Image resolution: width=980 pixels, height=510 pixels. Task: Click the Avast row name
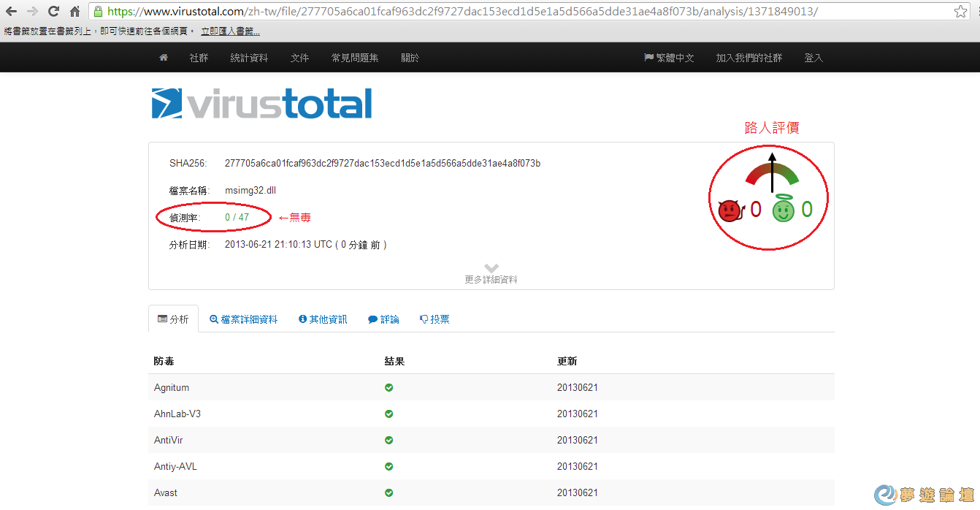(x=166, y=492)
